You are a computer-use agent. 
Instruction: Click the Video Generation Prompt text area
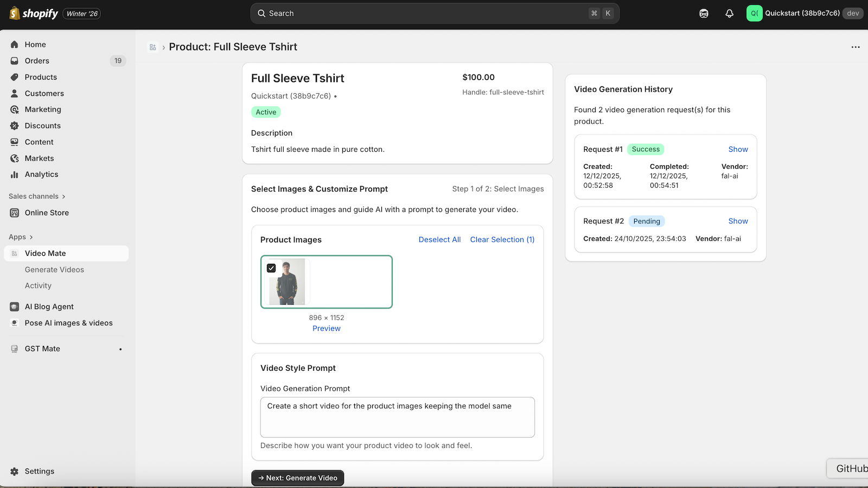[x=397, y=417]
